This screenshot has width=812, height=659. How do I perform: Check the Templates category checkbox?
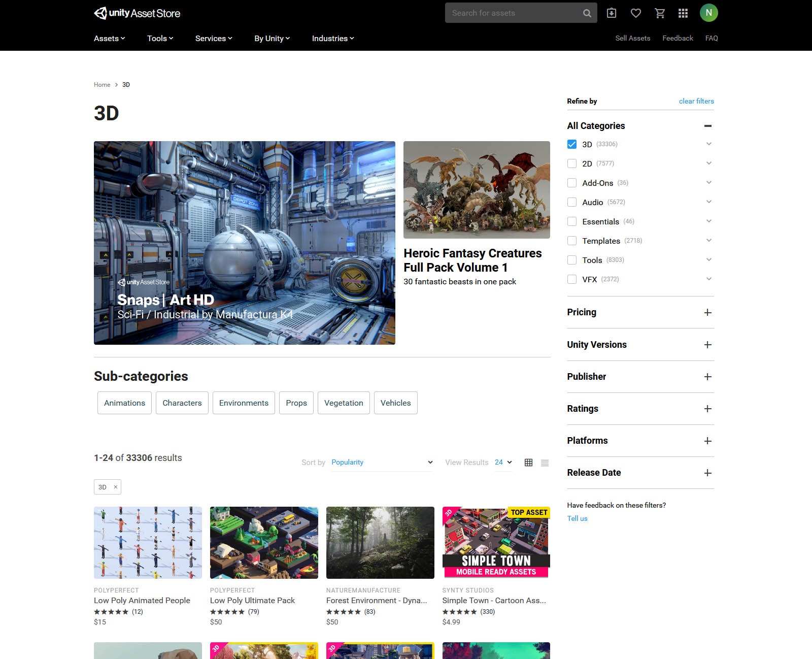572,241
